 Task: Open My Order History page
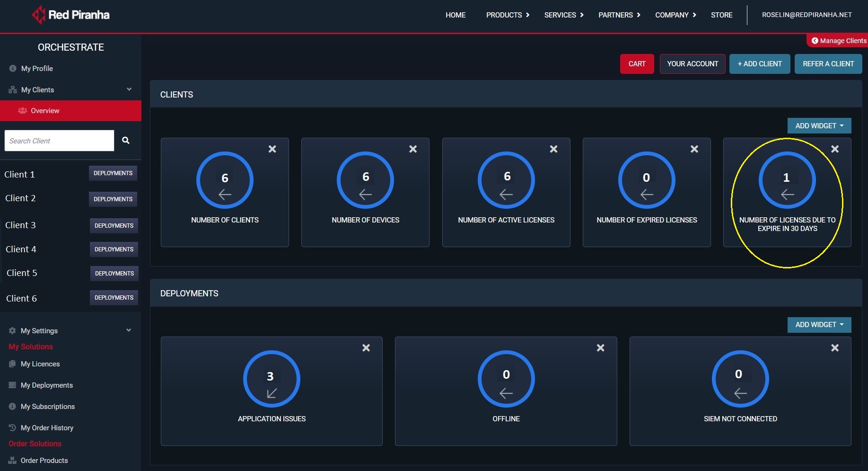pos(47,428)
